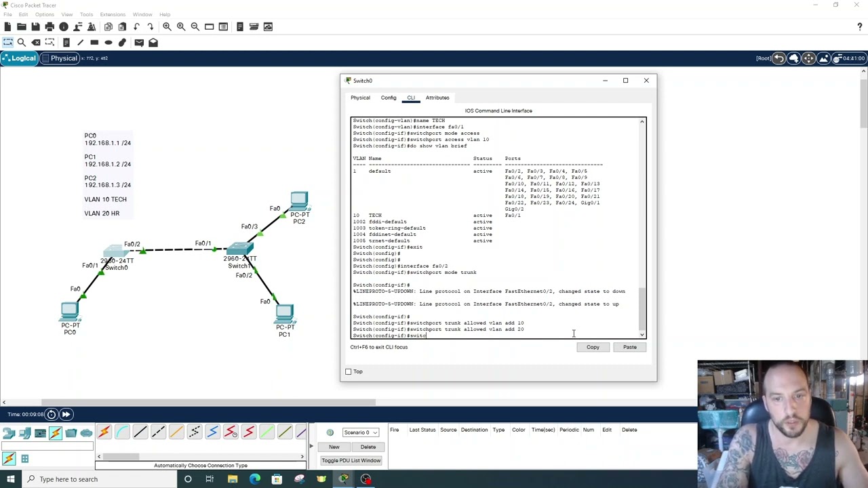Reset the workspace zoom level
This screenshot has height=488, width=868.
(x=181, y=26)
